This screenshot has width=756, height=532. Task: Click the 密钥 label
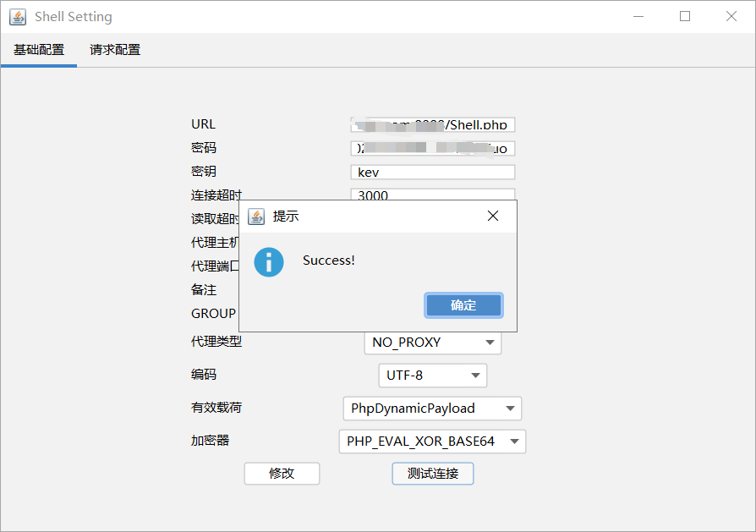tap(204, 171)
